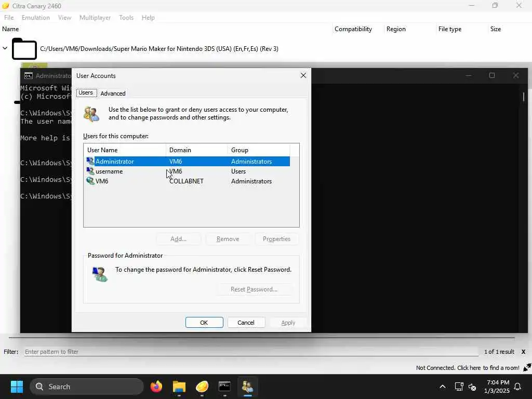This screenshot has width=532, height=399.
Task: Open the Tools menu
Action: click(126, 18)
